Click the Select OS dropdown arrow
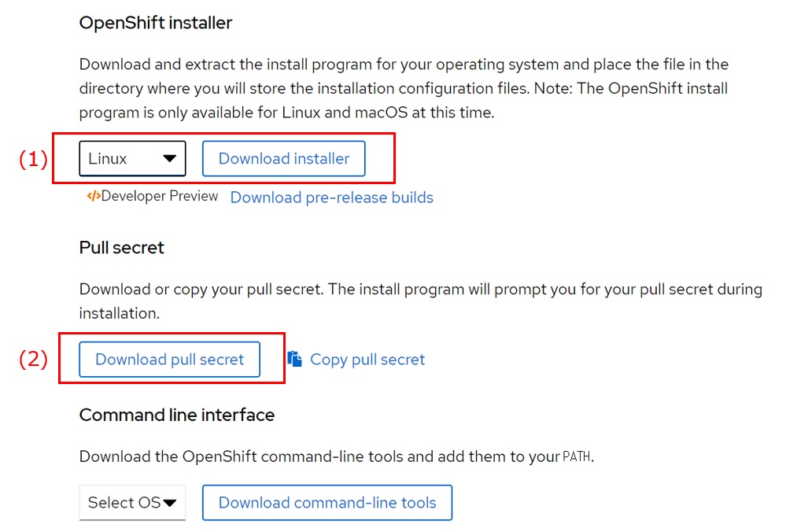The image size is (786, 532). (169, 503)
